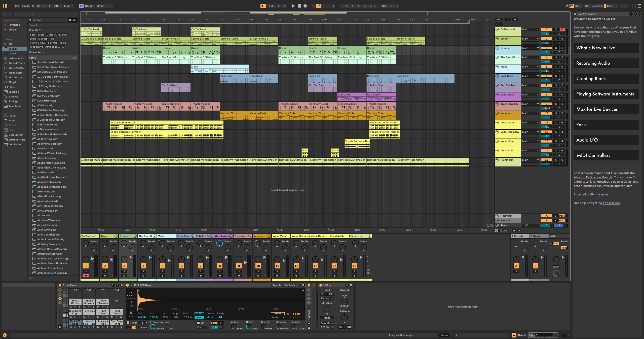The height and width of the screenshot is (339, 644).
Task: Toggle the Follow playback button
Action: coord(263,6)
